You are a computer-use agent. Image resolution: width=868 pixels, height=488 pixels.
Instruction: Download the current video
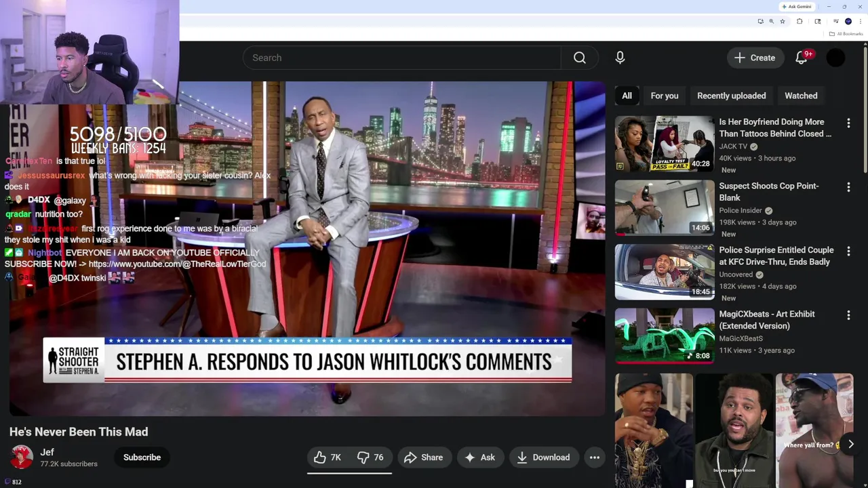coord(543,457)
